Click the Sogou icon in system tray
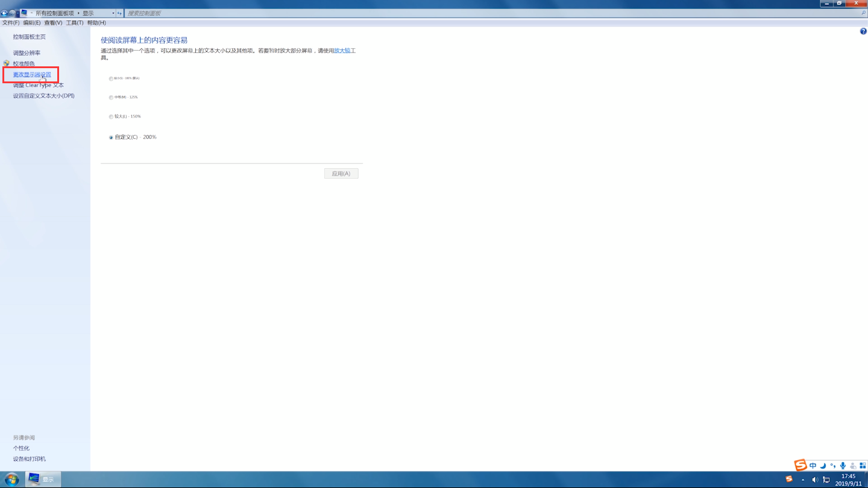Image resolution: width=868 pixels, height=488 pixels. [x=789, y=480]
